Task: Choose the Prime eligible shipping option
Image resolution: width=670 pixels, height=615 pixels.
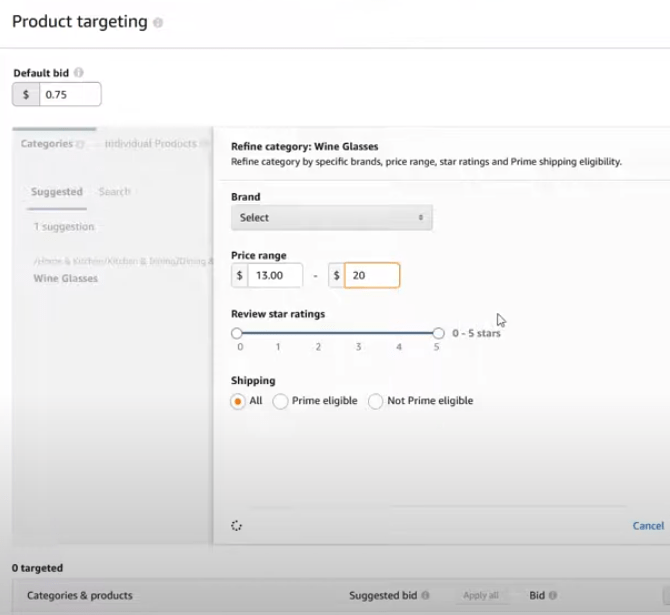Action: pos(281,401)
